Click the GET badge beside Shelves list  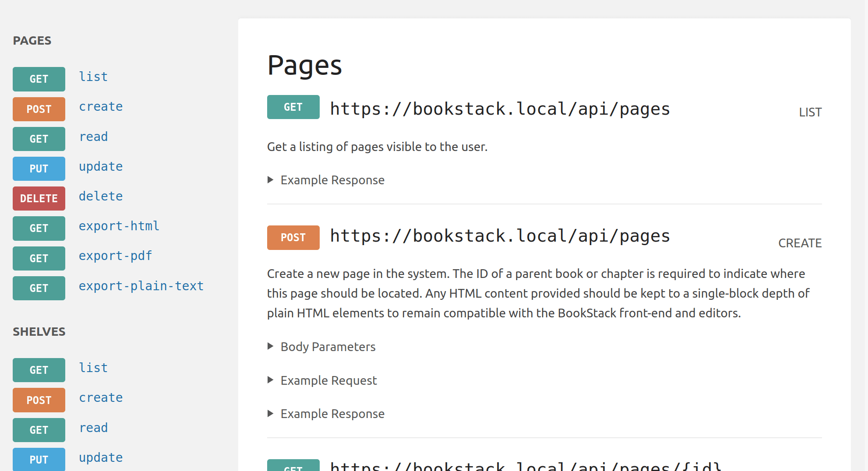[39, 370]
